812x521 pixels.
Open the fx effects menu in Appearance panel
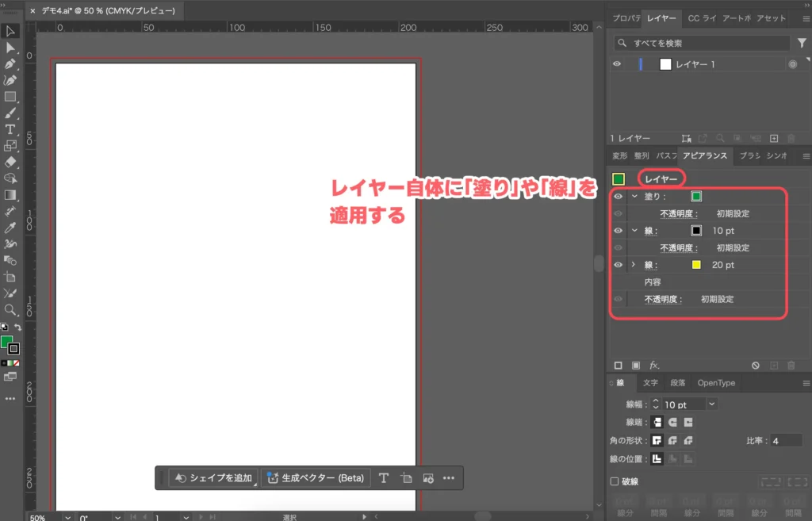point(653,365)
